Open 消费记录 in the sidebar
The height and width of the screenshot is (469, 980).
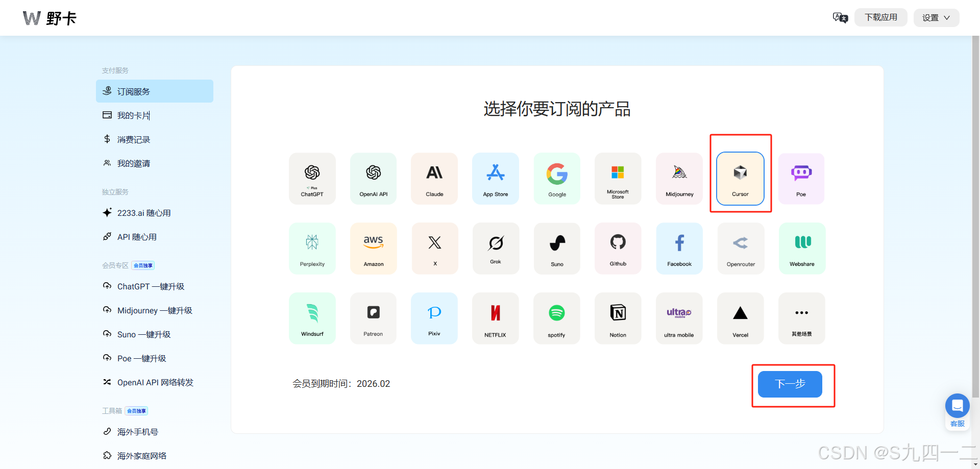tap(155, 139)
